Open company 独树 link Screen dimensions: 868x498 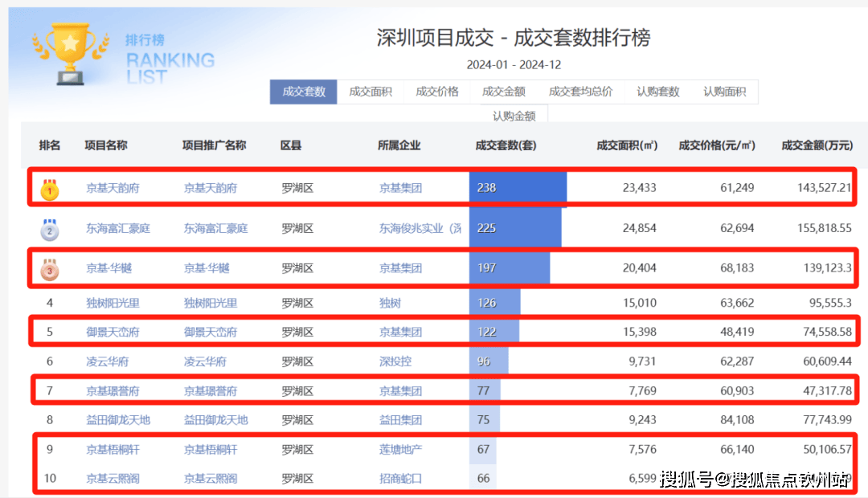(390, 304)
